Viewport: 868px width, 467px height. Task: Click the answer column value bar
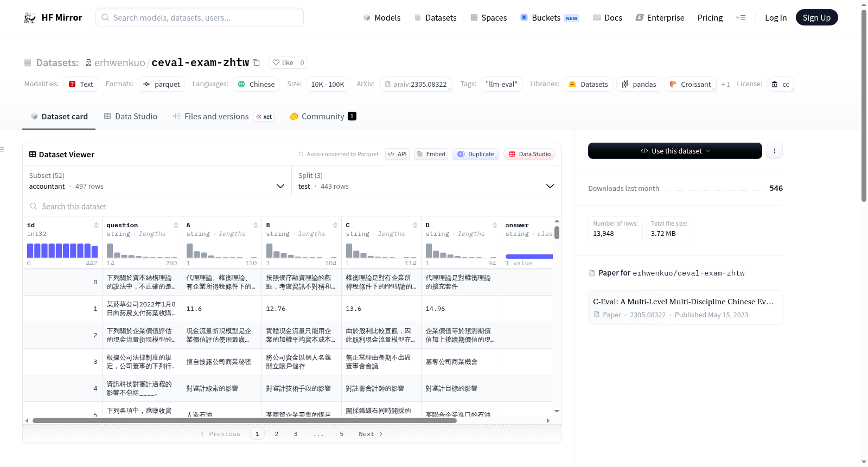(x=529, y=257)
